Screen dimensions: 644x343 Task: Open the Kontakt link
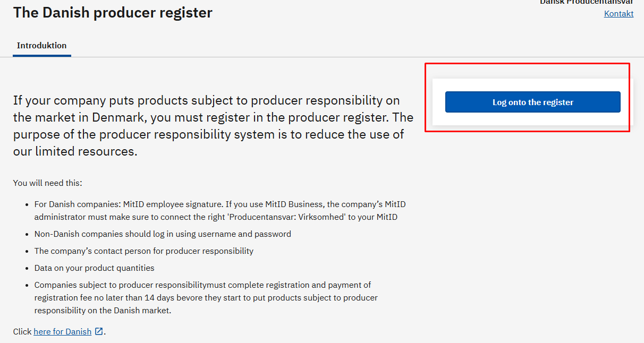tap(618, 14)
